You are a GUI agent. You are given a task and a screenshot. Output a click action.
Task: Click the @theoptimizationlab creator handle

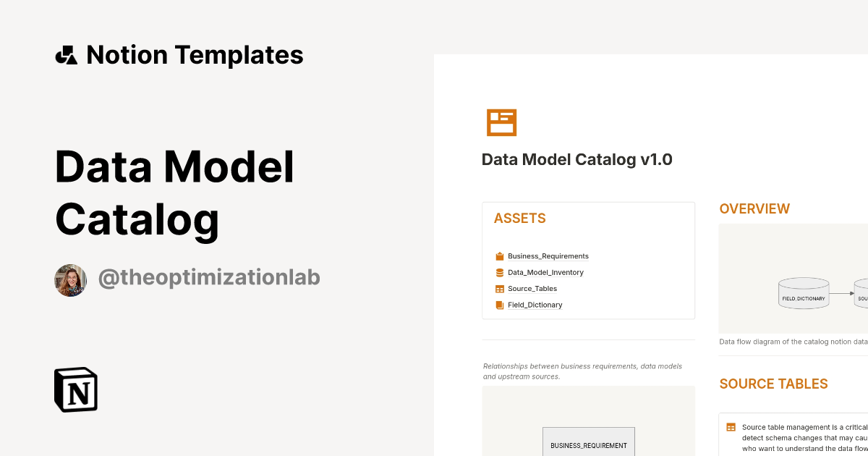tap(210, 276)
